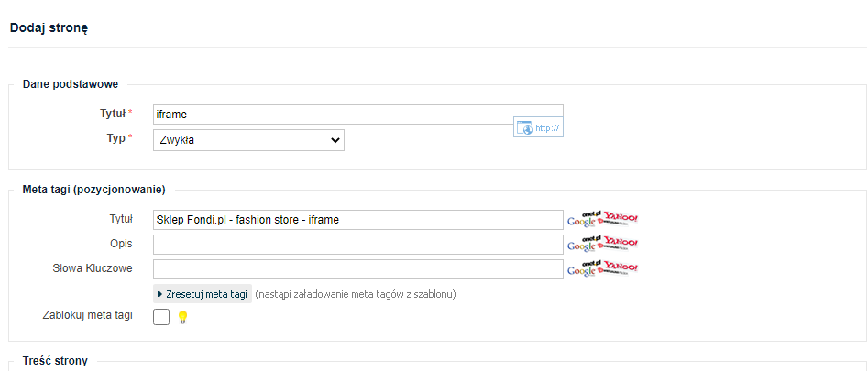868x371 pixels.
Task: Click Google logo in the Opis row
Action: click(x=581, y=246)
